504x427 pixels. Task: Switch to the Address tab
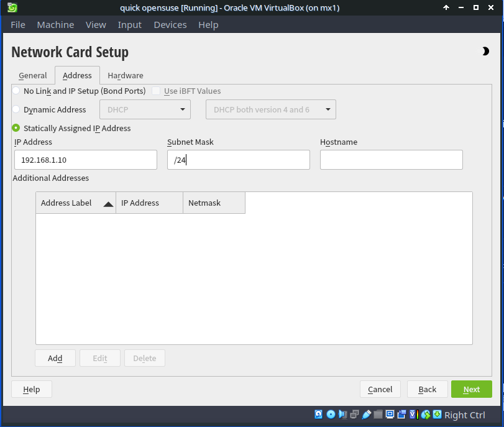pos(77,76)
